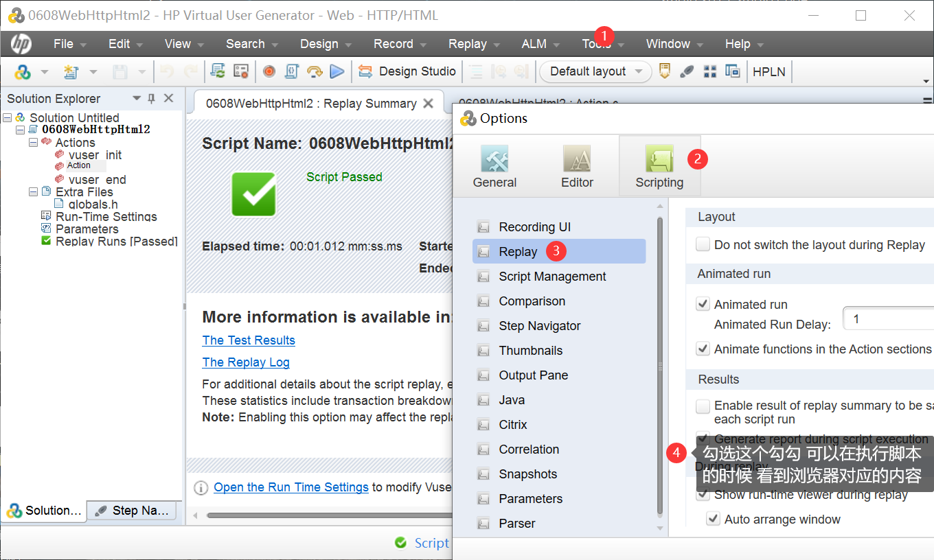Open the Edit menu
Screen dimensions: 934x560
coord(125,44)
